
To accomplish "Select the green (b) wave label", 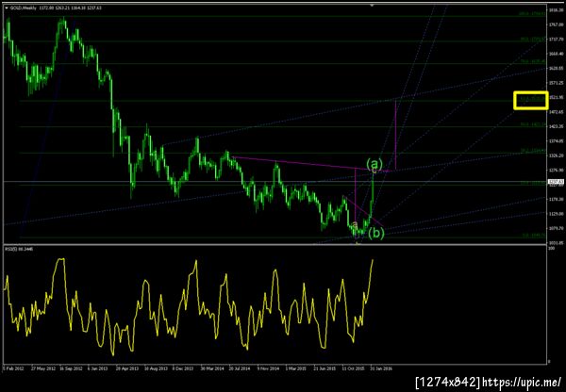I will pos(376,234).
